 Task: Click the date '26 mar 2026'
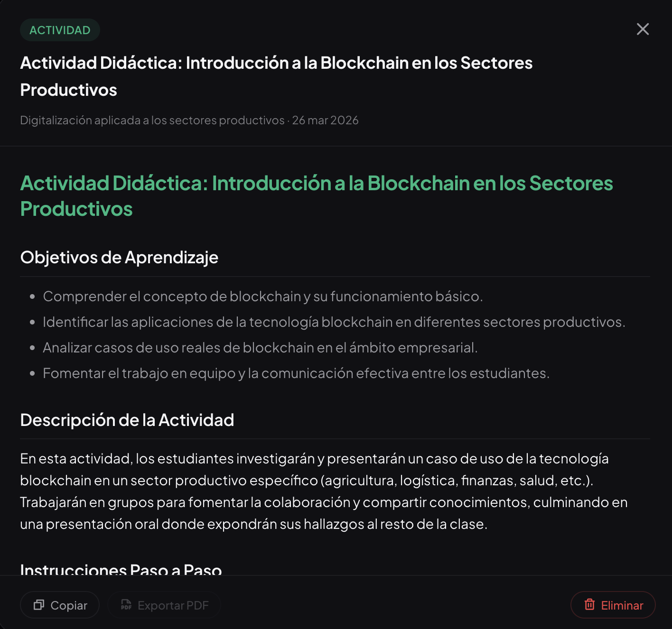[x=325, y=120]
